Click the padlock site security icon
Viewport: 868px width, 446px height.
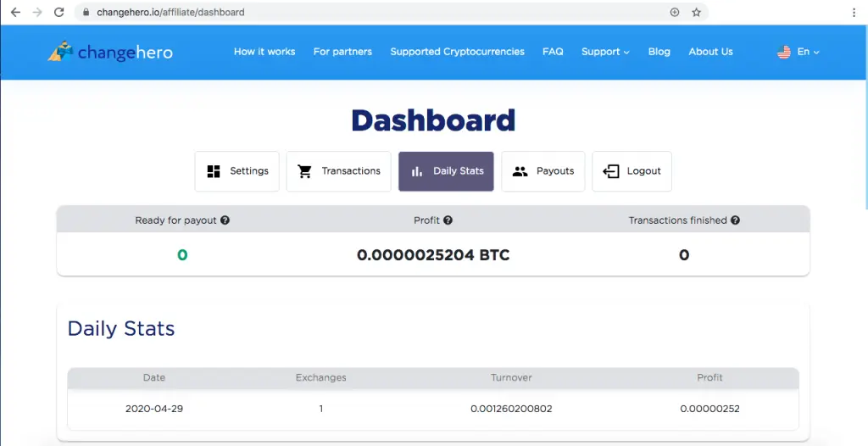coord(86,12)
